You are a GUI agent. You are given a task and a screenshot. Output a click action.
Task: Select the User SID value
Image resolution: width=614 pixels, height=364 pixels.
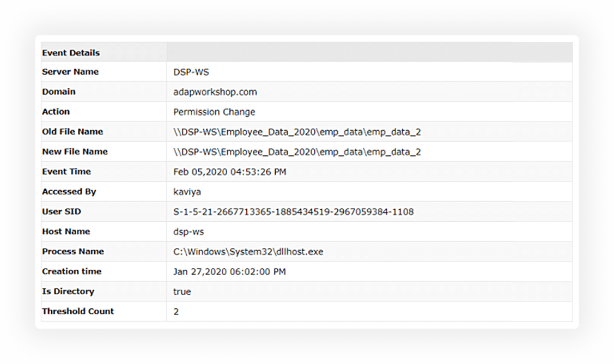click(x=293, y=212)
